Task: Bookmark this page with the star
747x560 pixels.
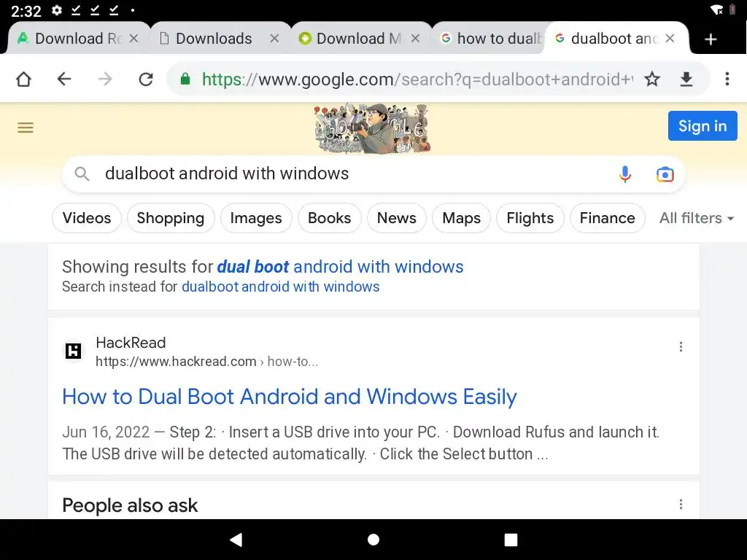Action: tap(651, 79)
